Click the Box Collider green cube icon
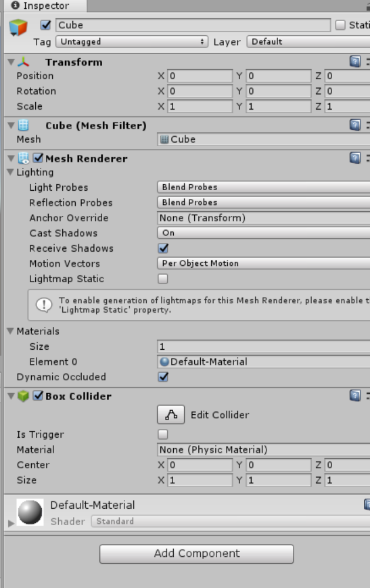The image size is (370, 588). pos(23,396)
